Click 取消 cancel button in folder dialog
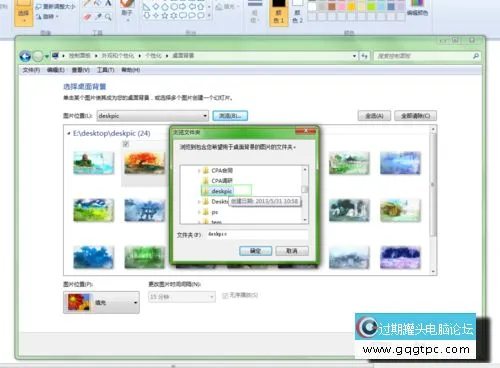 pos(292,251)
